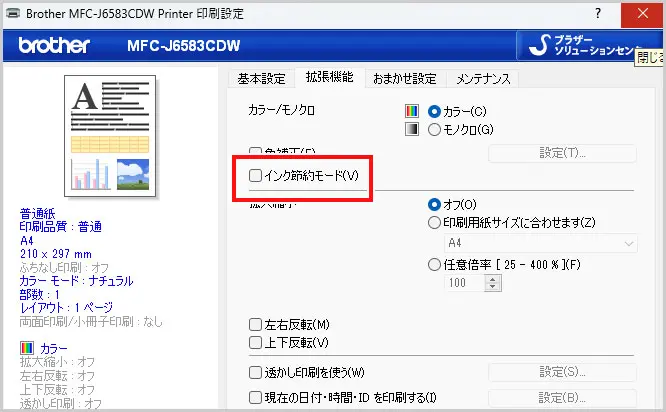Switch to the 基本設定 tab
This screenshot has height=412, width=666.
pyautogui.click(x=261, y=79)
